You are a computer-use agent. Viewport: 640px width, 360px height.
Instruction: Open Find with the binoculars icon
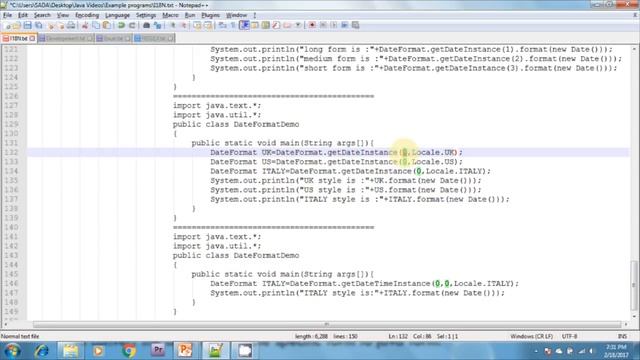click(x=146, y=25)
